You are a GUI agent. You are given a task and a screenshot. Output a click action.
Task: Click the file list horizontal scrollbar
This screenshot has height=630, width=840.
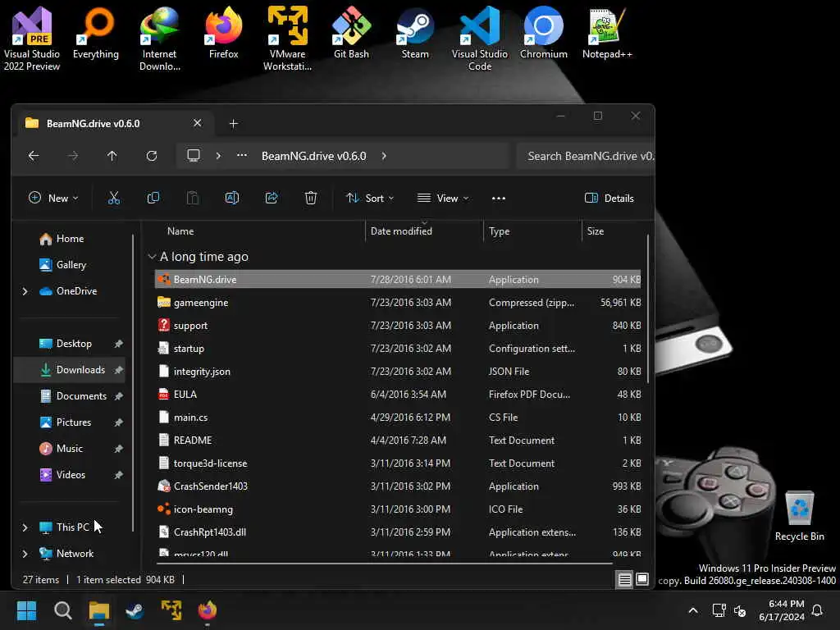384,564
